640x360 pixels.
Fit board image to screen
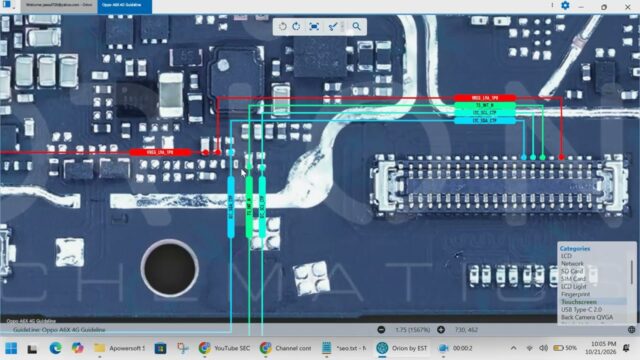click(x=314, y=27)
